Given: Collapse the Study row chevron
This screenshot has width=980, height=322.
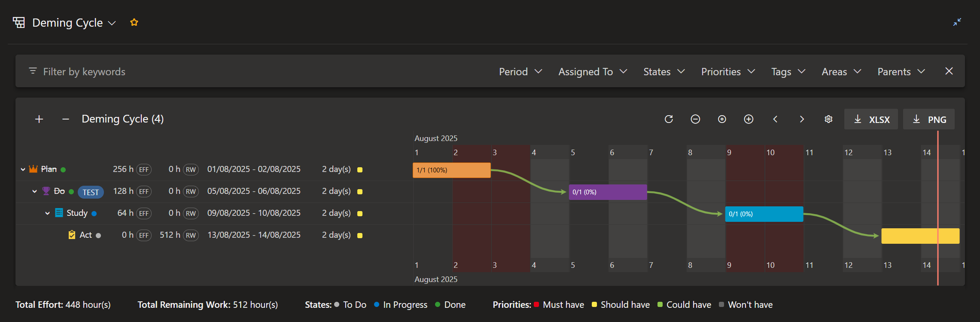Looking at the screenshot, I should tap(47, 213).
